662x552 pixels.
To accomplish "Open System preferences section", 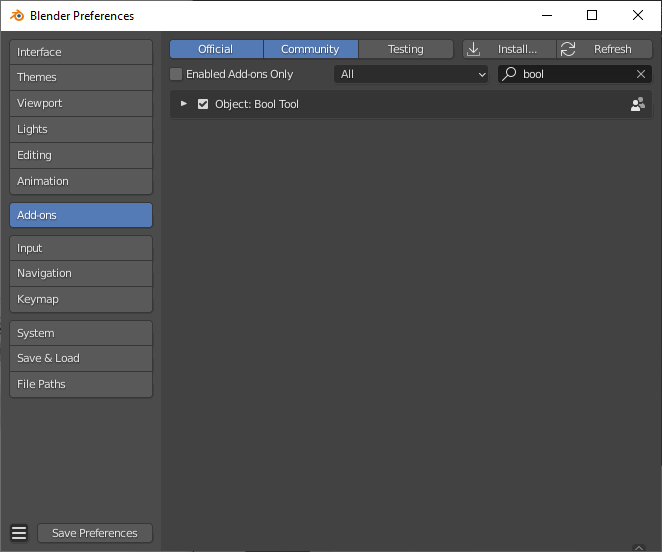I will [x=81, y=333].
